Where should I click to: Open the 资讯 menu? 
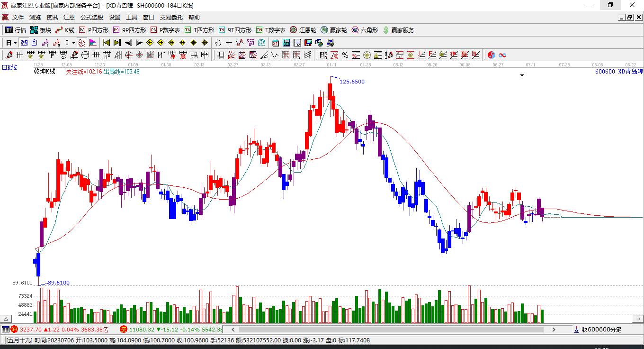pos(52,18)
